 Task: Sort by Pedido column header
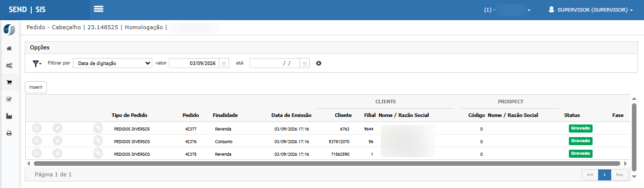[191, 115]
